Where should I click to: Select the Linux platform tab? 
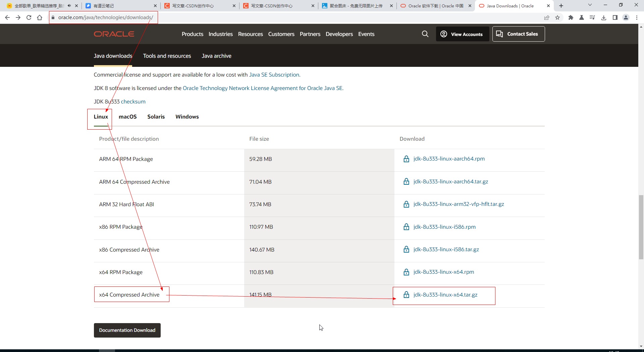coord(101,117)
